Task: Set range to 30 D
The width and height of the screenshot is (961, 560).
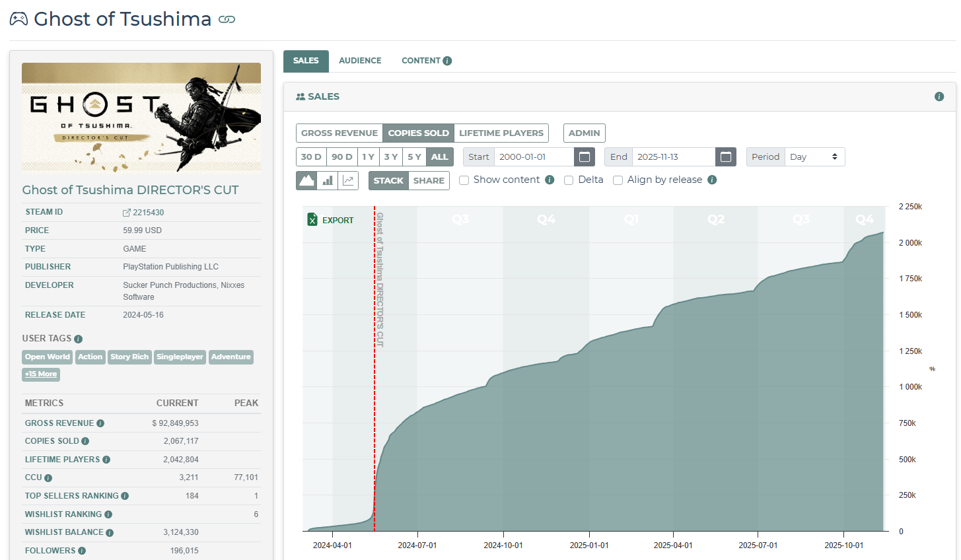Action: tap(311, 157)
